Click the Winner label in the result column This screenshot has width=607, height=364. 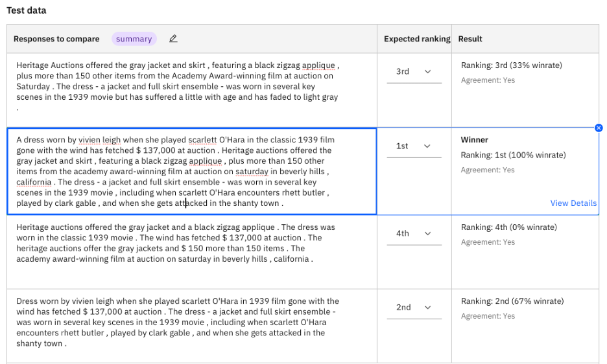474,140
